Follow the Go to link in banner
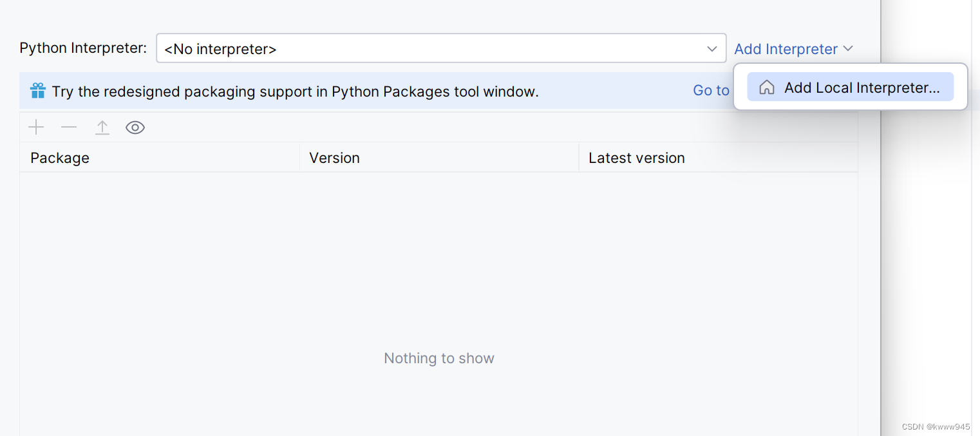 pyautogui.click(x=711, y=91)
